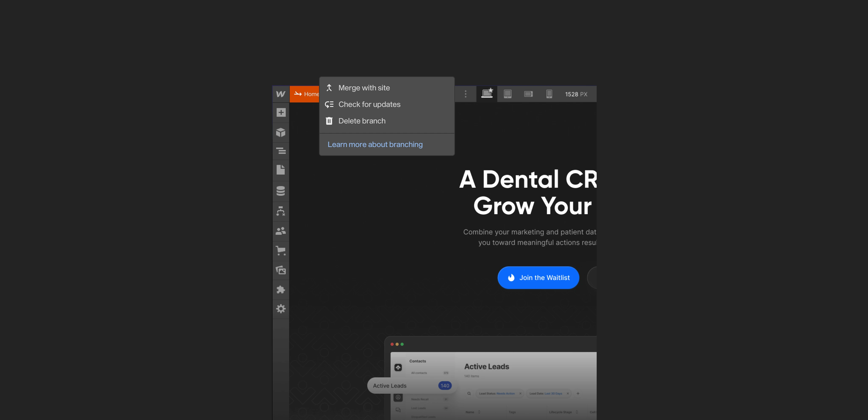Switch to mobile portrait breakpoint
The width and height of the screenshot is (868, 420).
point(549,94)
